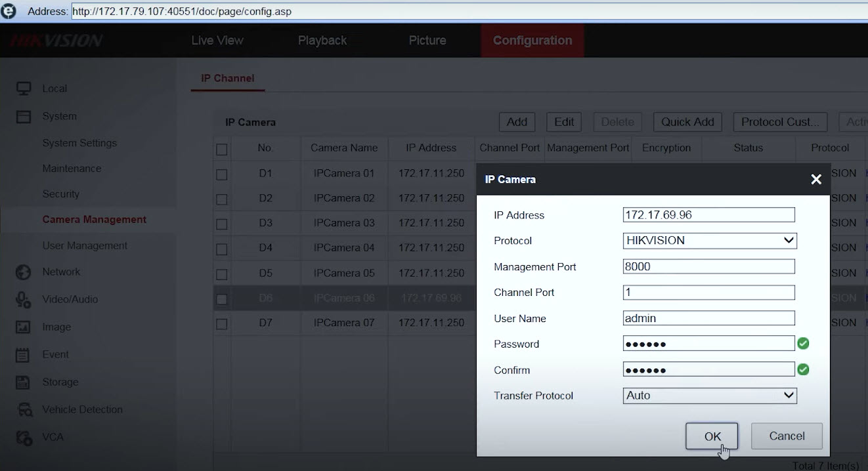Click Cancel in the IP Camera dialog
The image size is (868, 471).
click(x=787, y=436)
